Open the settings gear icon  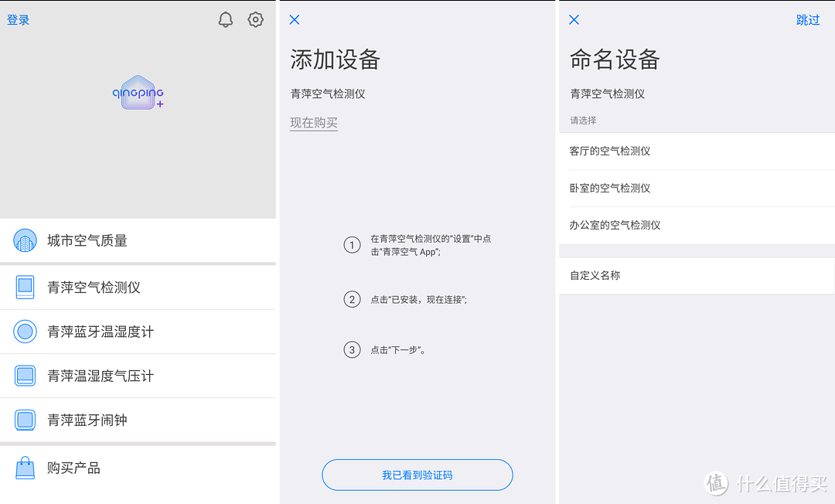point(256,19)
